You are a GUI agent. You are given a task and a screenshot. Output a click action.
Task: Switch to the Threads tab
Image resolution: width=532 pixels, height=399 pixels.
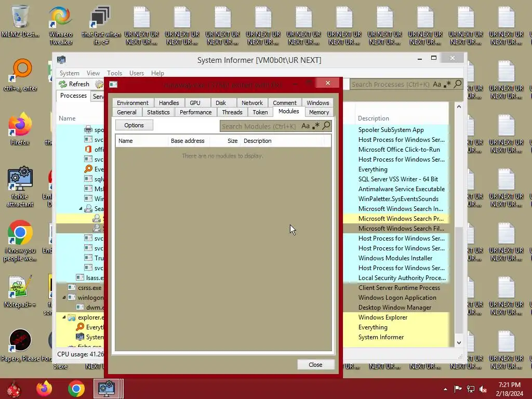(x=232, y=112)
